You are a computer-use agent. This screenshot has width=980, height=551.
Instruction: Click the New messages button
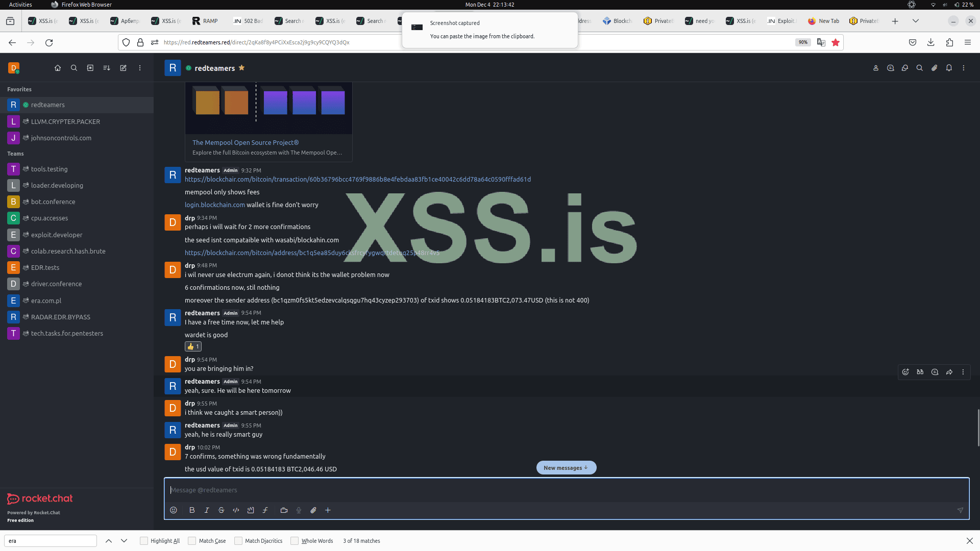[x=566, y=468]
